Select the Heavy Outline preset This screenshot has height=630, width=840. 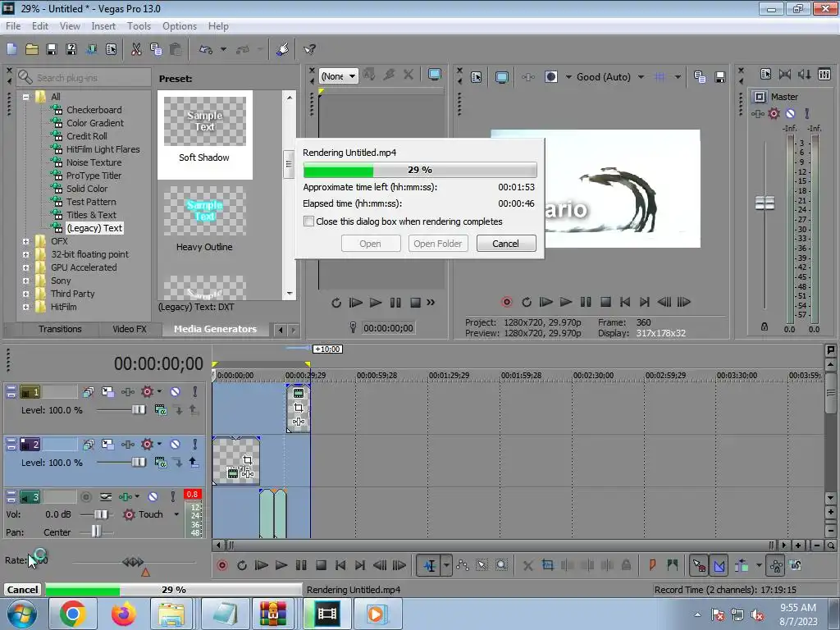204,219
